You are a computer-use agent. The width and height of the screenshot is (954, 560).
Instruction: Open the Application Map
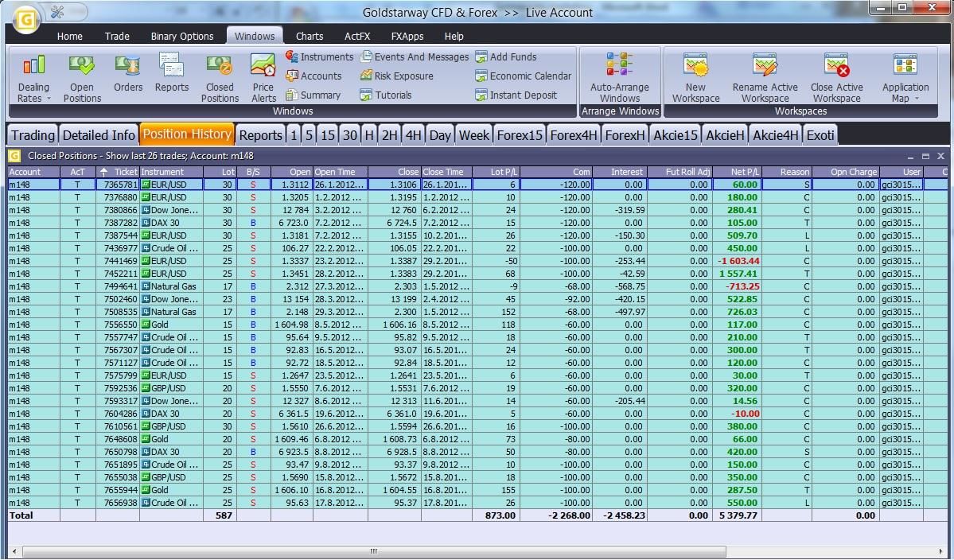905,78
